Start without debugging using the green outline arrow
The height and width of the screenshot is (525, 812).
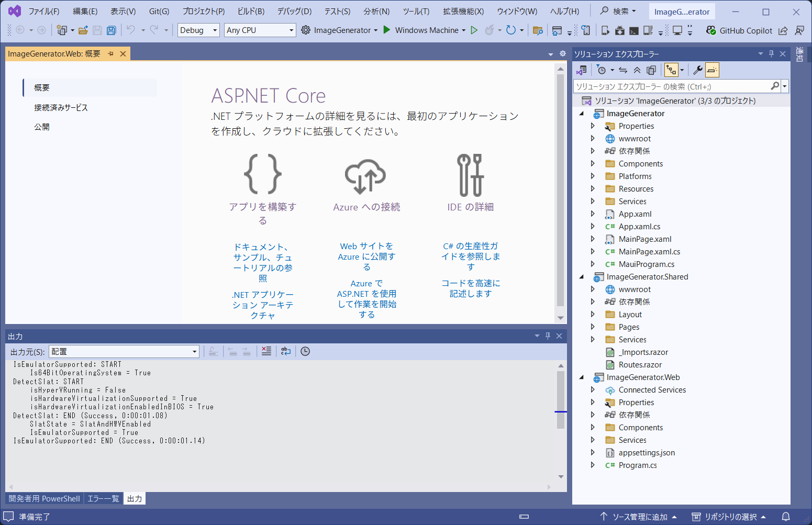[x=474, y=30]
